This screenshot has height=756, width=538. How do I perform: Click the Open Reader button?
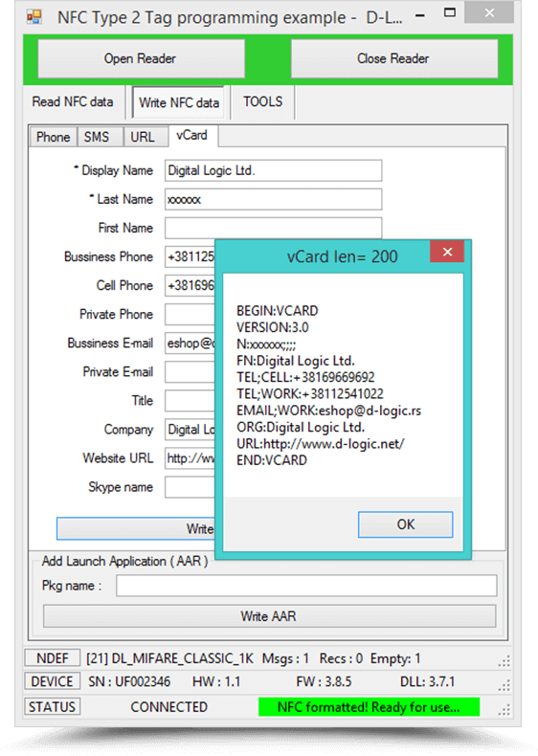(141, 58)
